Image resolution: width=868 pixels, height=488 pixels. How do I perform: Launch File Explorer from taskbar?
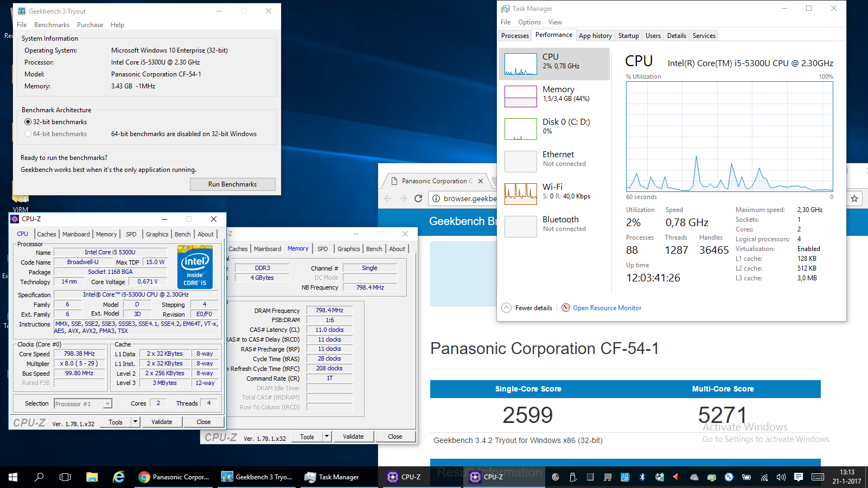[x=92, y=477]
